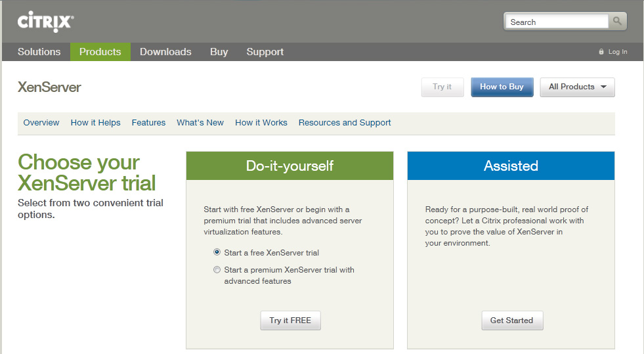Open the Features tab
644x354 pixels.
pos(148,122)
